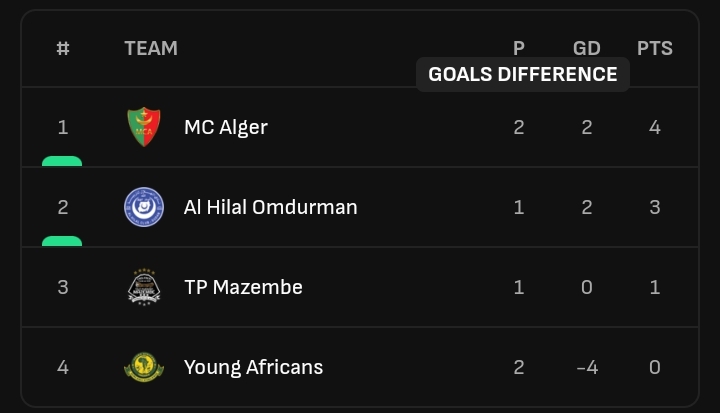
Task: Click the GOALS DIFFERENCE tooltip
Action: click(523, 74)
